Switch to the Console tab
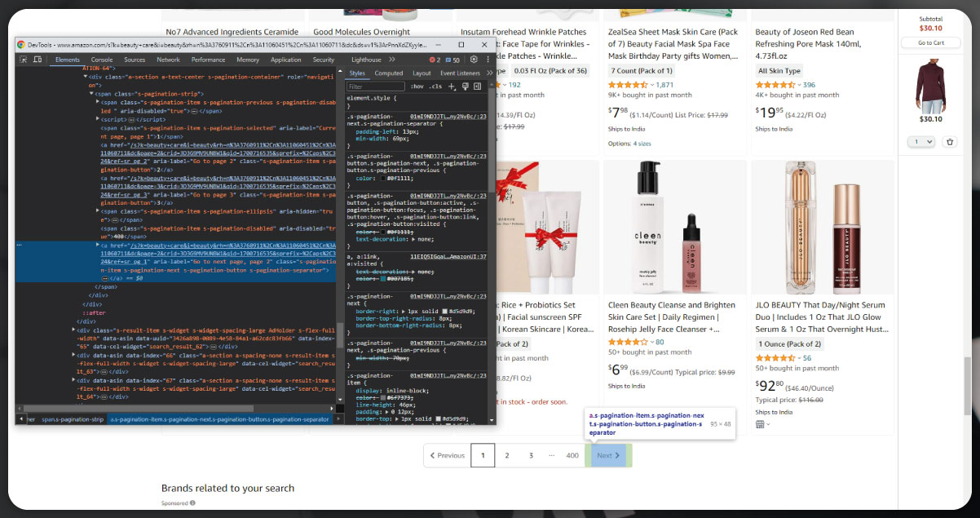 coord(102,60)
